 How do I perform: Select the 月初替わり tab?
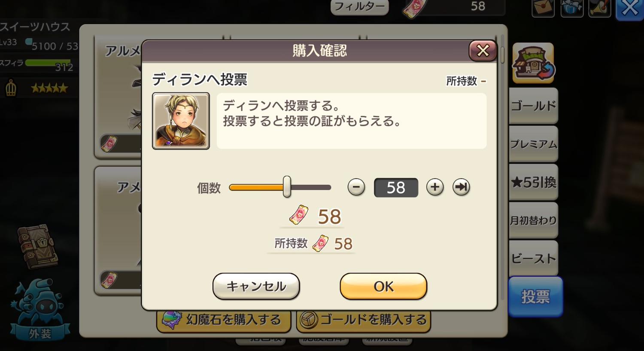coord(533,220)
